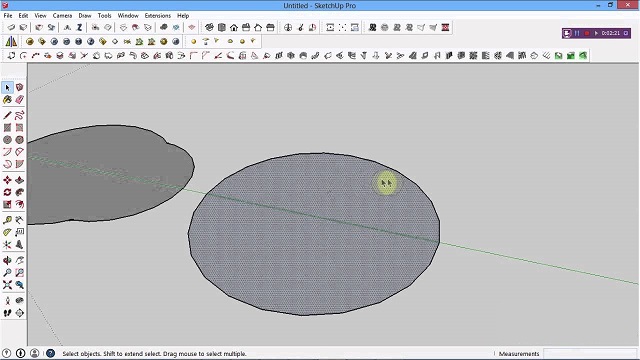Click the Measurements input box
The height and width of the screenshot is (360, 640).
(589, 353)
